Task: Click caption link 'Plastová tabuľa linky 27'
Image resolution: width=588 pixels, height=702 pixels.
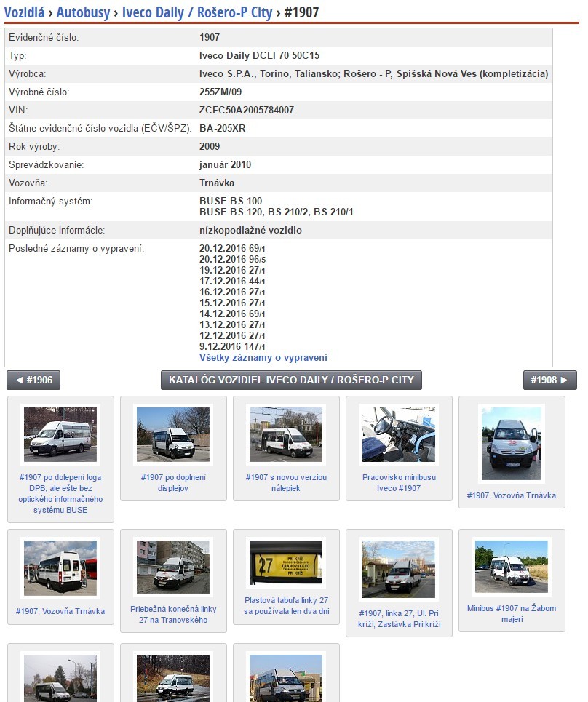Action: (x=286, y=606)
